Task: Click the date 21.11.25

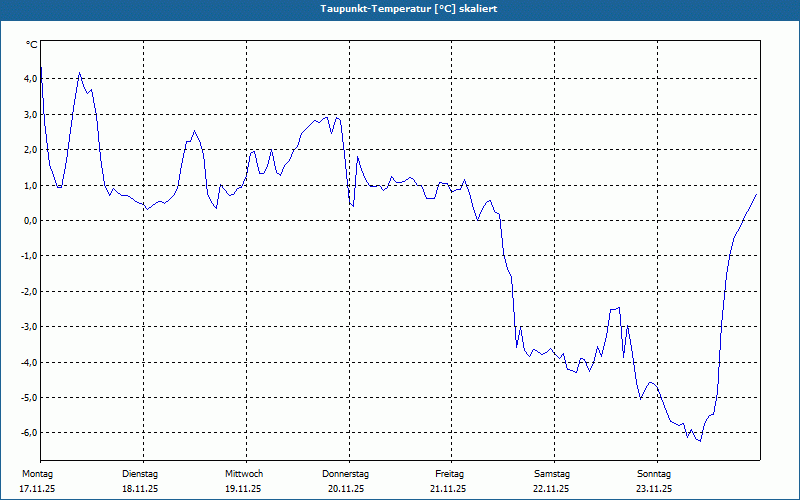Action: (x=448, y=489)
